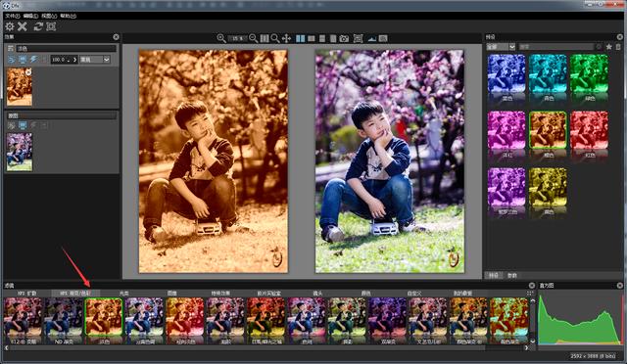This screenshot has height=364, width=627.
Task: Close the presets panel with its X button
Action: [x=620, y=37]
